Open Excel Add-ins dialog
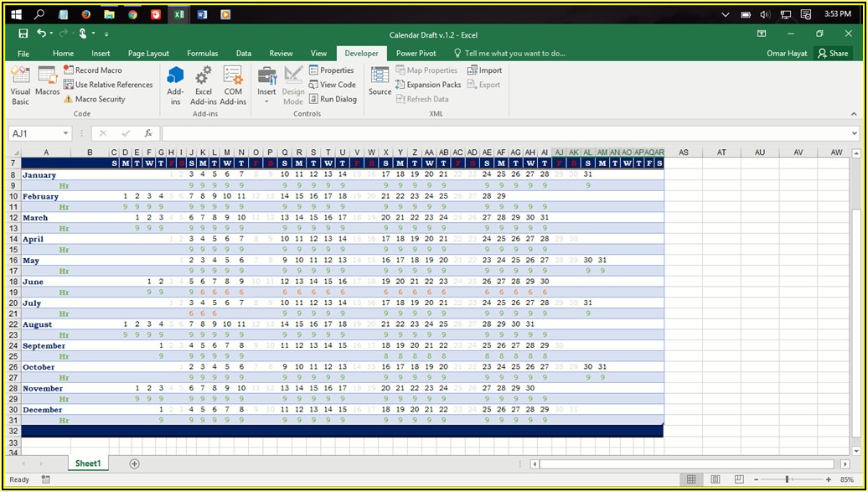This screenshot has height=492, width=868. click(203, 85)
